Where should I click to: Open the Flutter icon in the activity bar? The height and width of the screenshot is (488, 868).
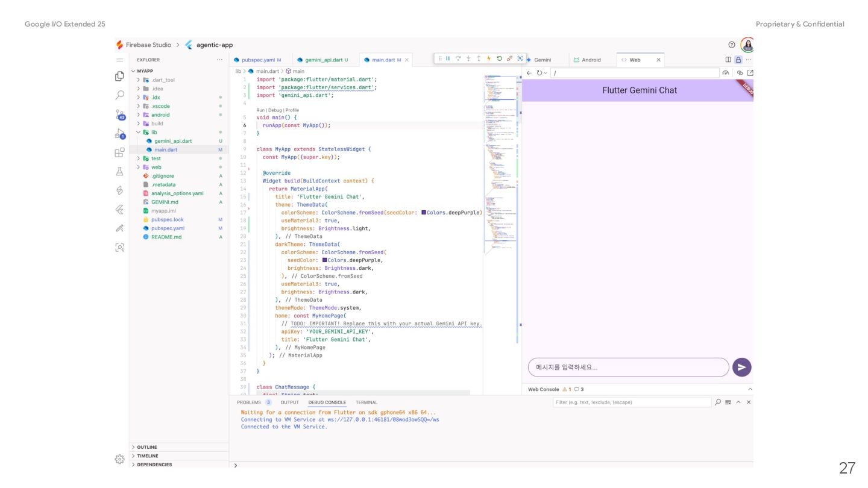click(x=120, y=210)
